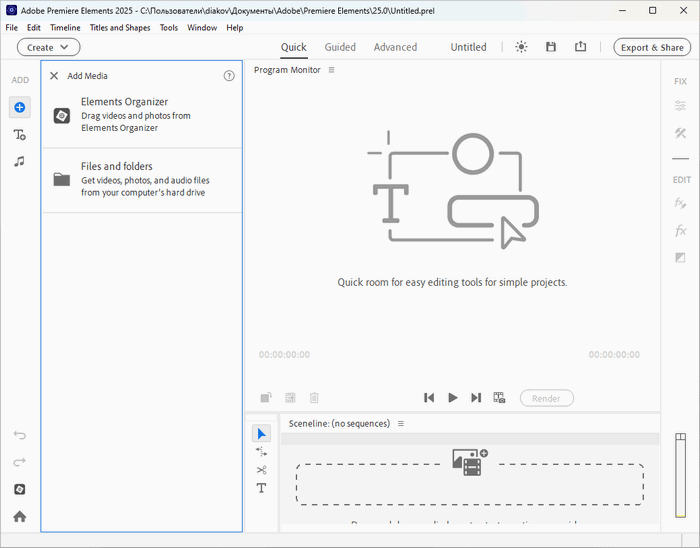Switch to the Guided tab
Screen dimensions: 700x548
340,47
